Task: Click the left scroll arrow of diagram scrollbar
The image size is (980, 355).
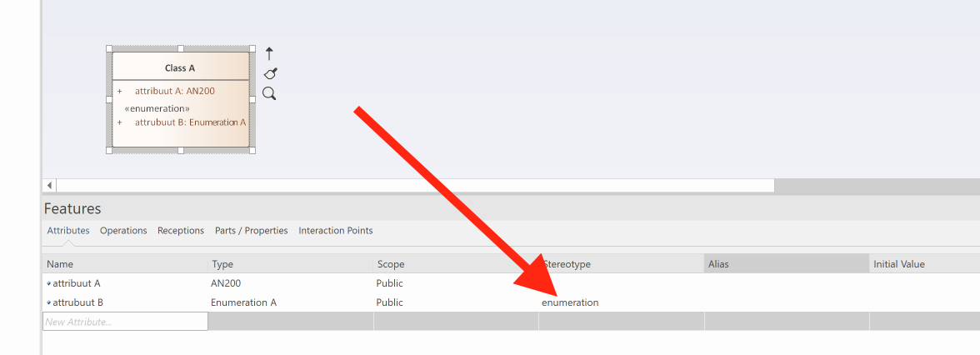Action: coord(49,185)
